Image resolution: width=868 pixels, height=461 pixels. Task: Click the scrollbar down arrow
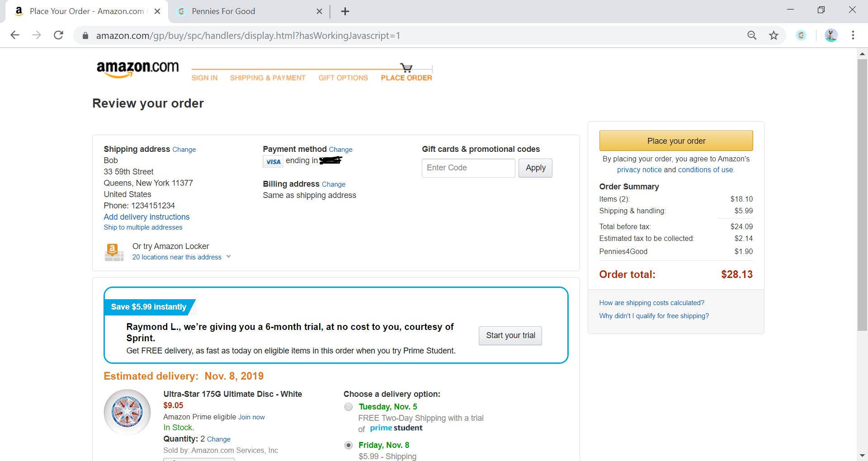(x=862, y=456)
